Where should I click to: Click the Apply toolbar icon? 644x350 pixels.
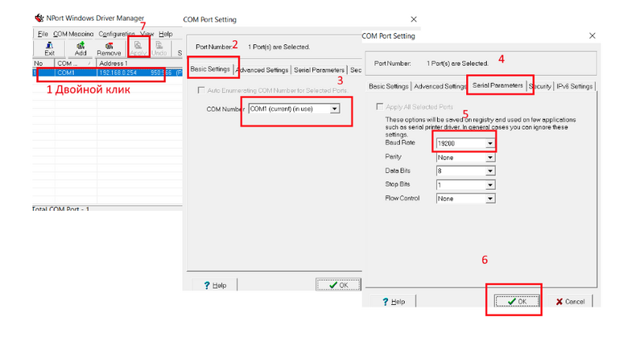point(138,48)
